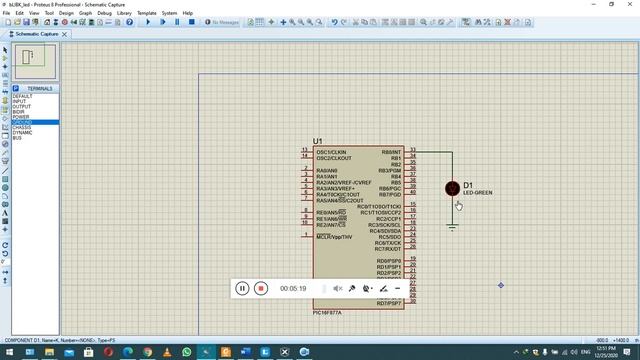Screen dimensions: 640x360
Task: Click the Rotate Anti-clockwise icon
Action: (x=5, y=253)
